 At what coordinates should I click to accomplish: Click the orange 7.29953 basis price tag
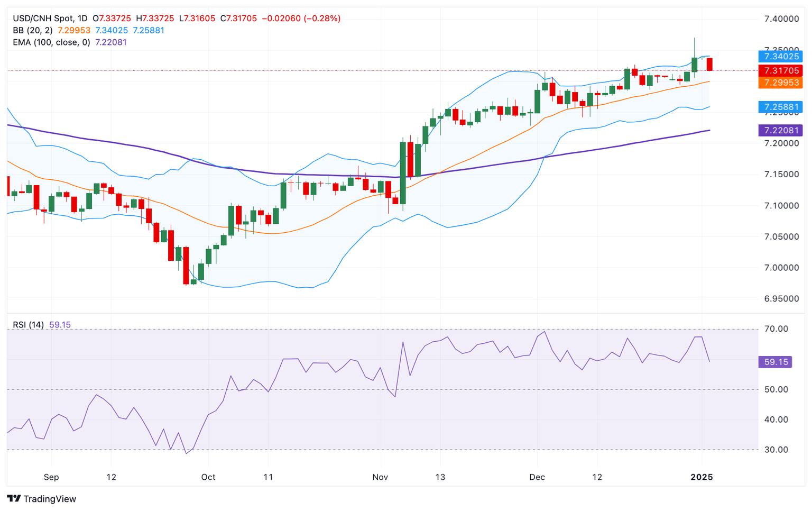click(780, 83)
